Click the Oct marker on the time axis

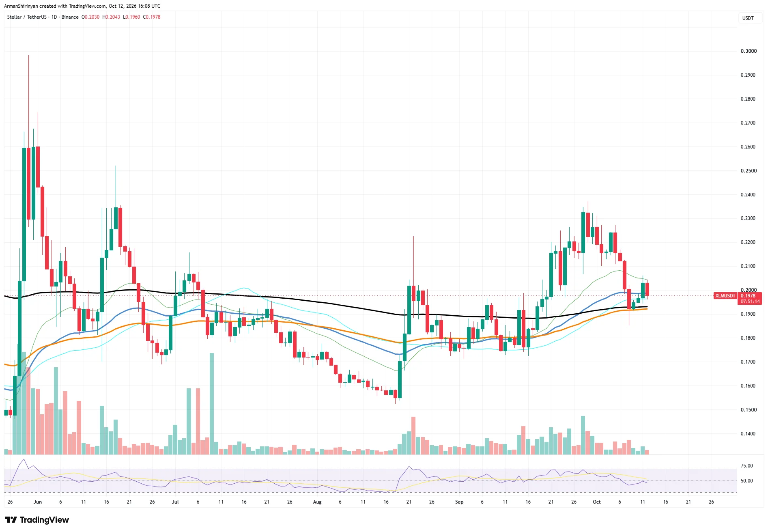(597, 502)
